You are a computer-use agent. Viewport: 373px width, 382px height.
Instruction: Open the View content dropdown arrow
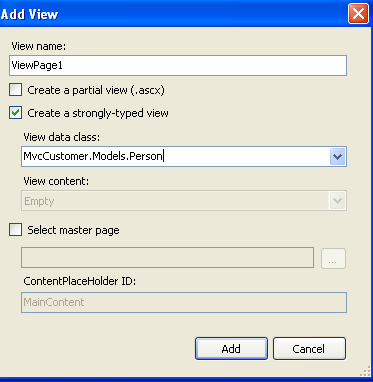pos(337,201)
